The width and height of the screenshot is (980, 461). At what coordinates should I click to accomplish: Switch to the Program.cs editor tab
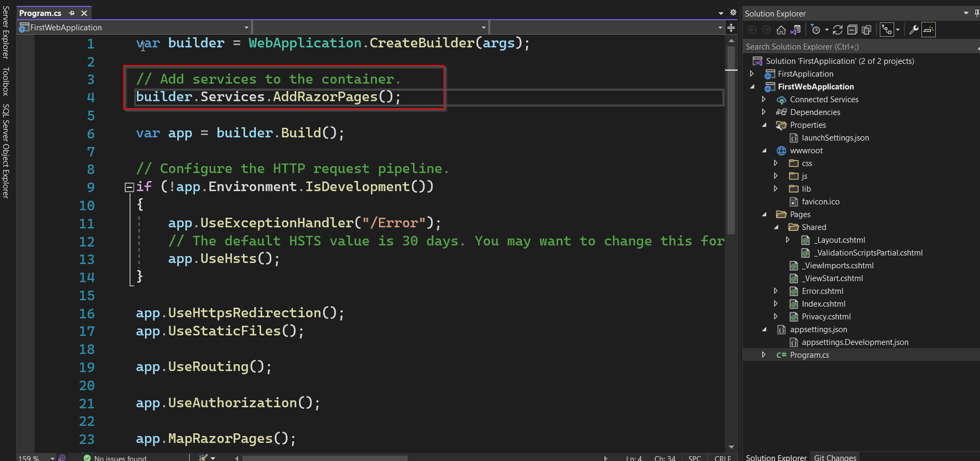pos(40,13)
